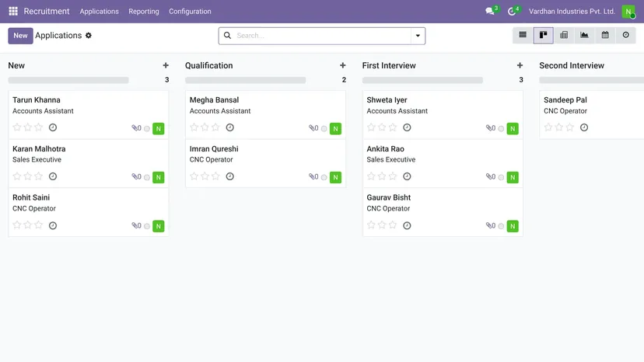Image resolution: width=644 pixels, height=362 pixels.
Task: Open the messages chat icon
Action: 489,12
